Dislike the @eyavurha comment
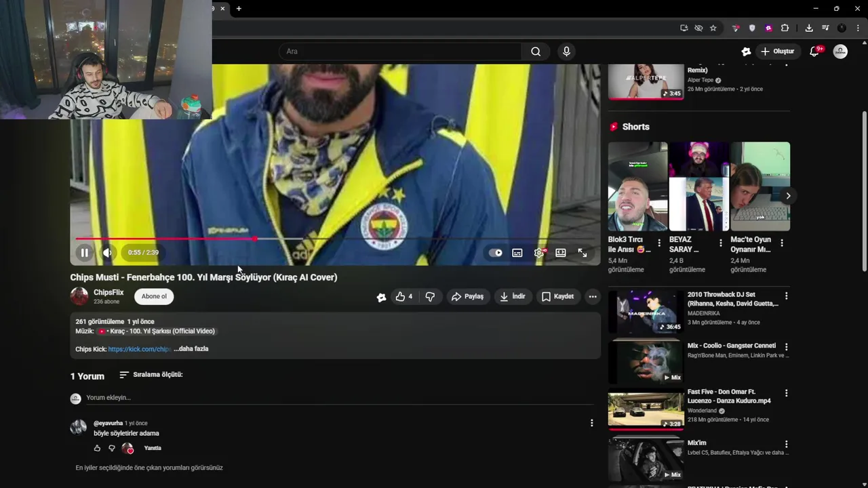Viewport: 868px width, 488px height. (112, 448)
